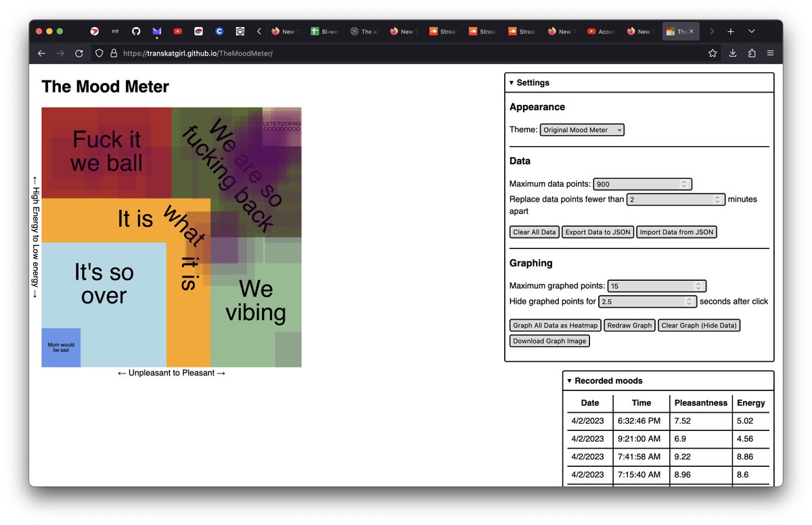
Task: Open the YouTube pinned tab
Action: [x=177, y=31]
